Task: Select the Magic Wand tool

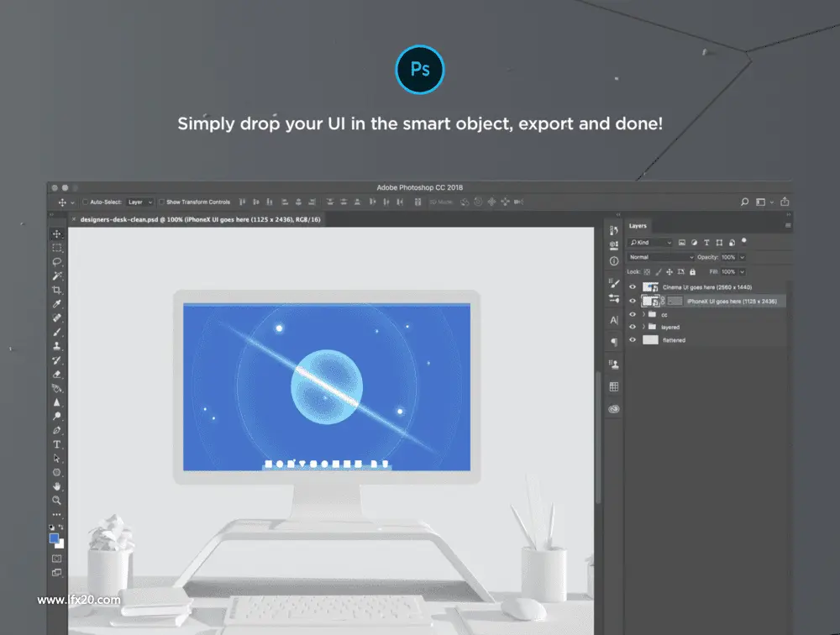Action: pos(56,276)
